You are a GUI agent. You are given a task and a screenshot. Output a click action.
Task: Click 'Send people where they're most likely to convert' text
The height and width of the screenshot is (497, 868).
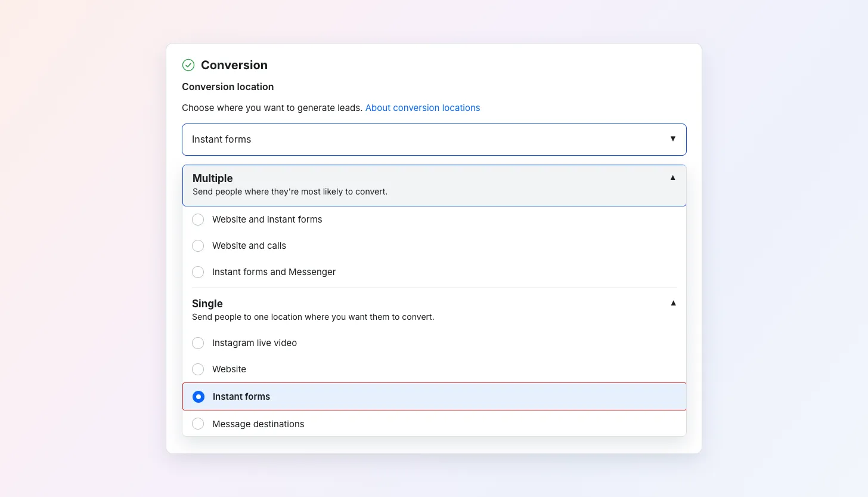pyautogui.click(x=290, y=192)
